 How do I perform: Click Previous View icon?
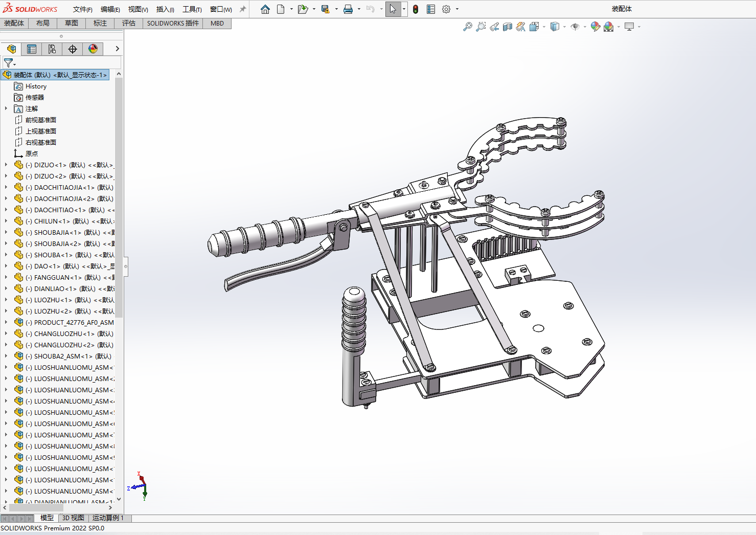click(494, 27)
